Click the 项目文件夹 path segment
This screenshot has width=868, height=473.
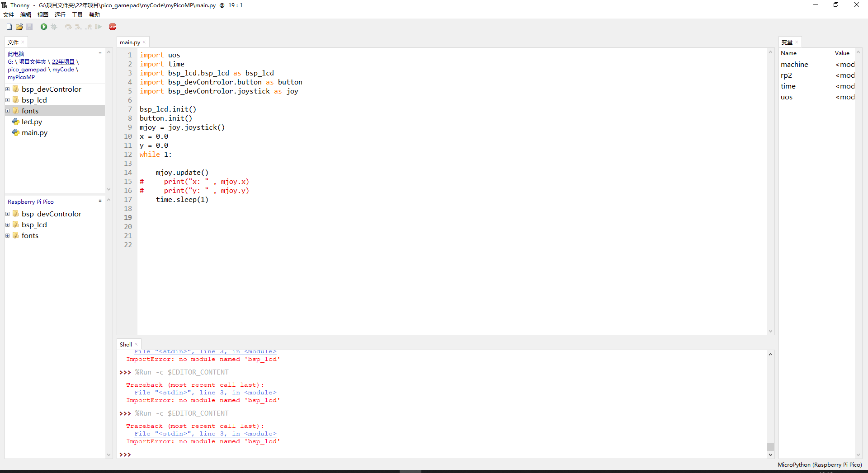(33, 62)
